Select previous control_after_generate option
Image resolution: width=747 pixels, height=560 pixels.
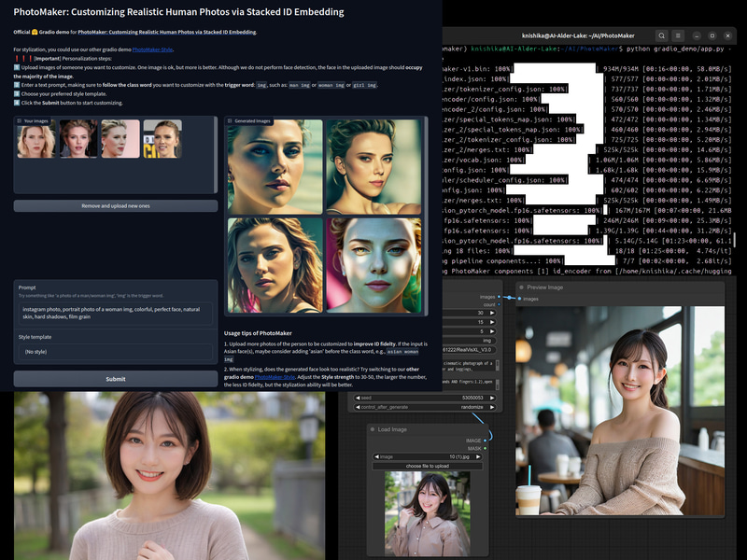pos(358,407)
